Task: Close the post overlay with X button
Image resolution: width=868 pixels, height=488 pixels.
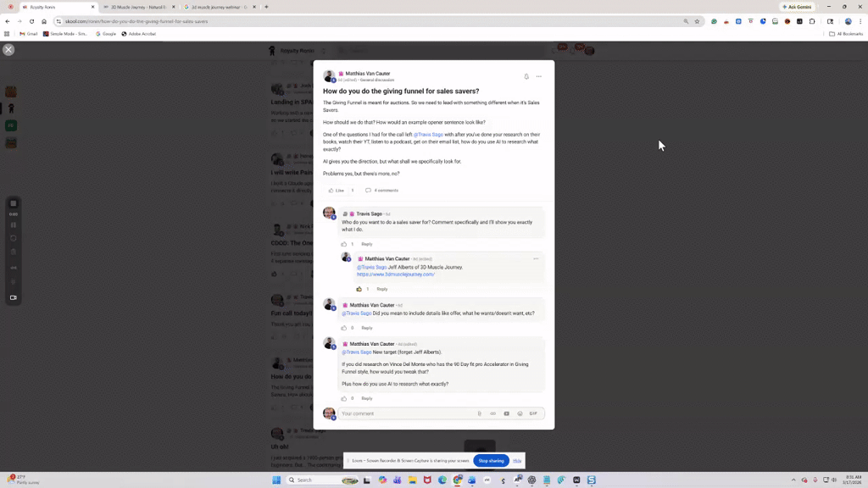Action: tap(8, 50)
